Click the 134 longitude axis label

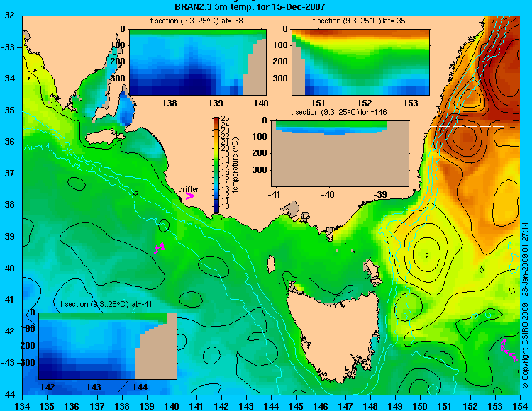23,406
